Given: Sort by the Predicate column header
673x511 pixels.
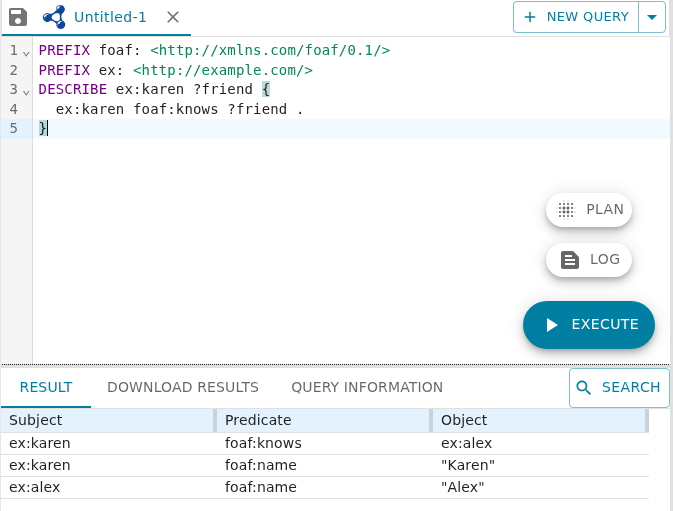Looking at the screenshot, I should pos(324,420).
